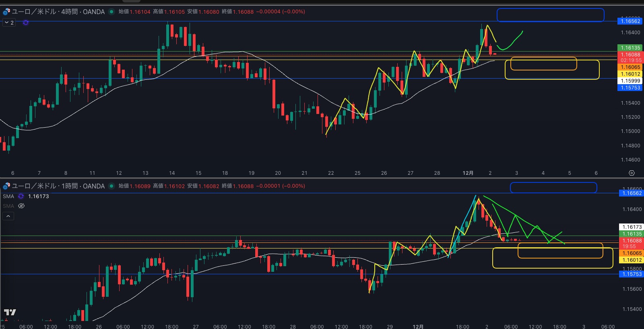644x329 pixels.
Task: Click the green market status dot on 4-hour chart
Action: pos(111,12)
